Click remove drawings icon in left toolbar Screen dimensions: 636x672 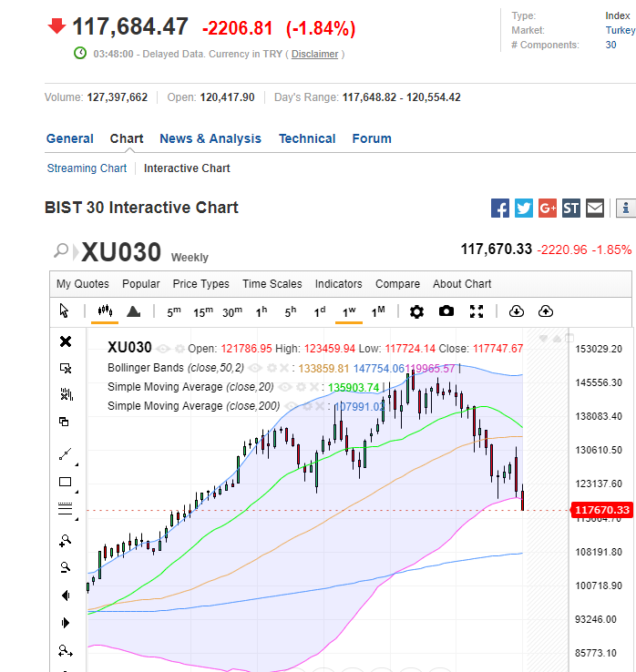66,368
